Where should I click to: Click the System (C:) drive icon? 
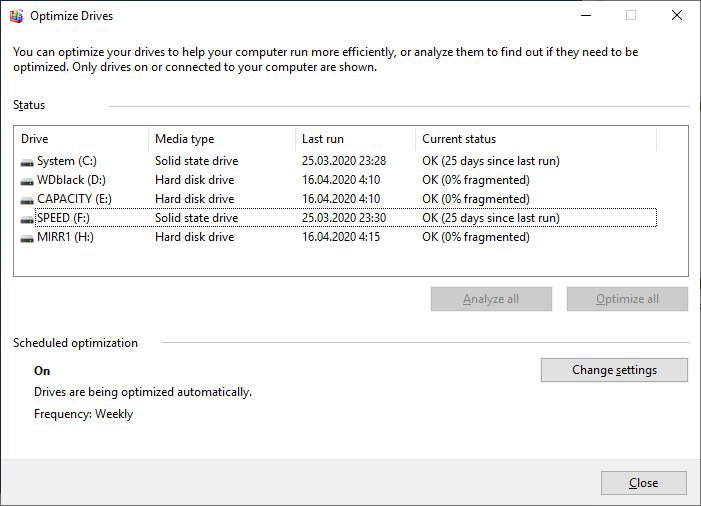27,162
